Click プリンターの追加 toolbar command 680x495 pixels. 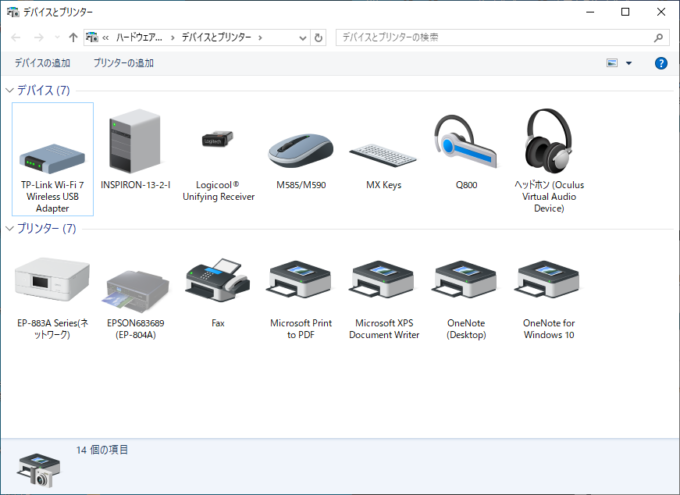click(124, 63)
